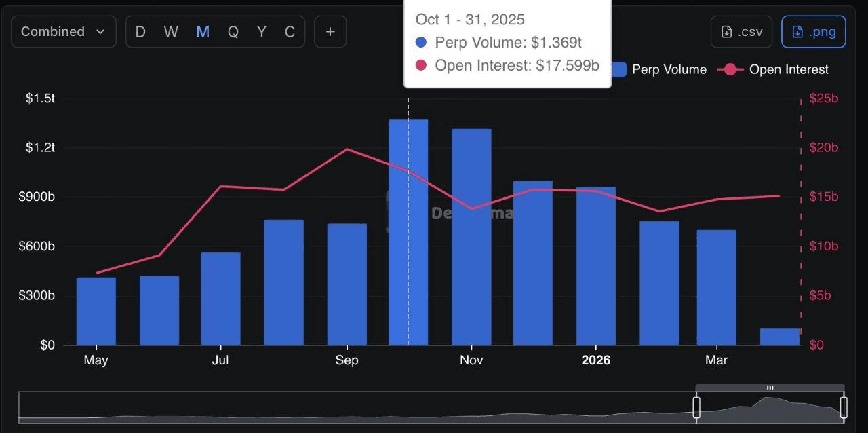Switch to quarterly Q interval

tap(233, 32)
